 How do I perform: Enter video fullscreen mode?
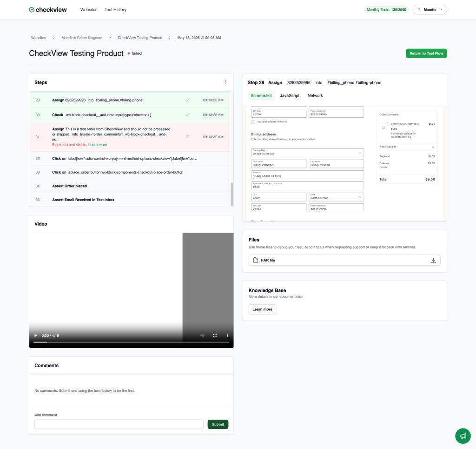click(x=215, y=335)
